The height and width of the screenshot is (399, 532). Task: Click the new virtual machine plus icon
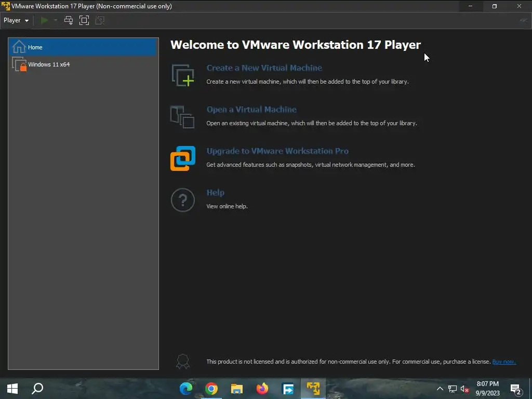pos(183,75)
